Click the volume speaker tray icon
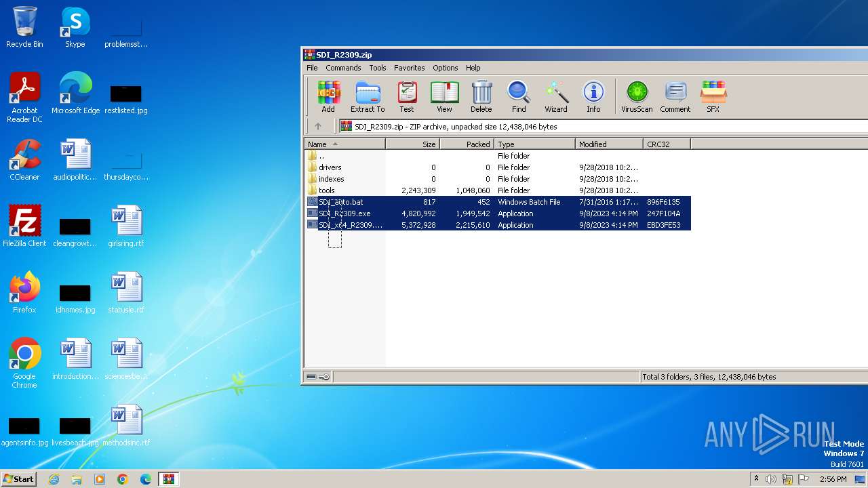This screenshot has width=868, height=488. click(x=771, y=479)
